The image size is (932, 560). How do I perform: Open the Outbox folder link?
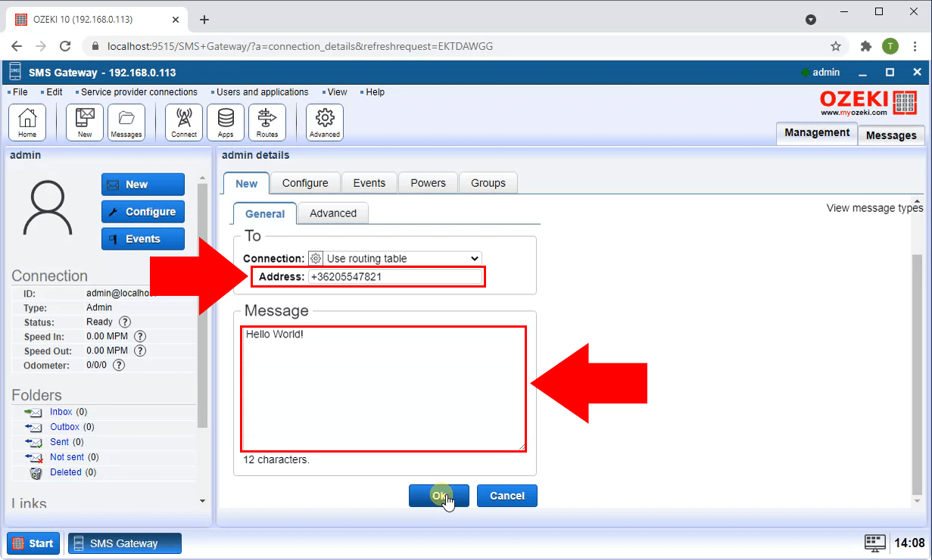point(65,428)
